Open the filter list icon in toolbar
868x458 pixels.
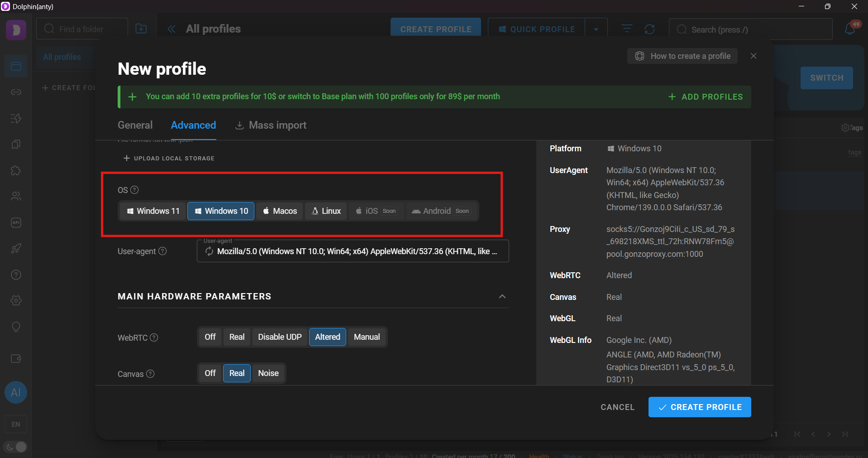(x=627, y=29)
